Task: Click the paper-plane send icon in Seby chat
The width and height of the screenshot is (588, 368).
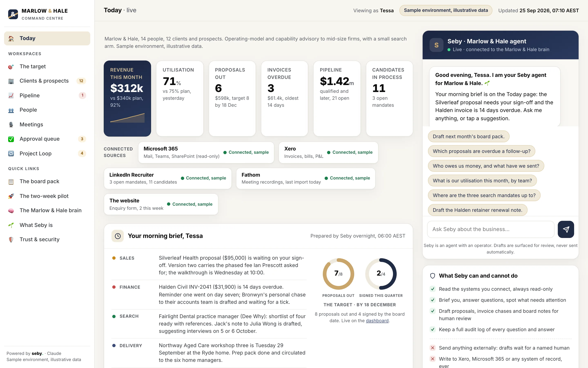Action: click(566, 229)
